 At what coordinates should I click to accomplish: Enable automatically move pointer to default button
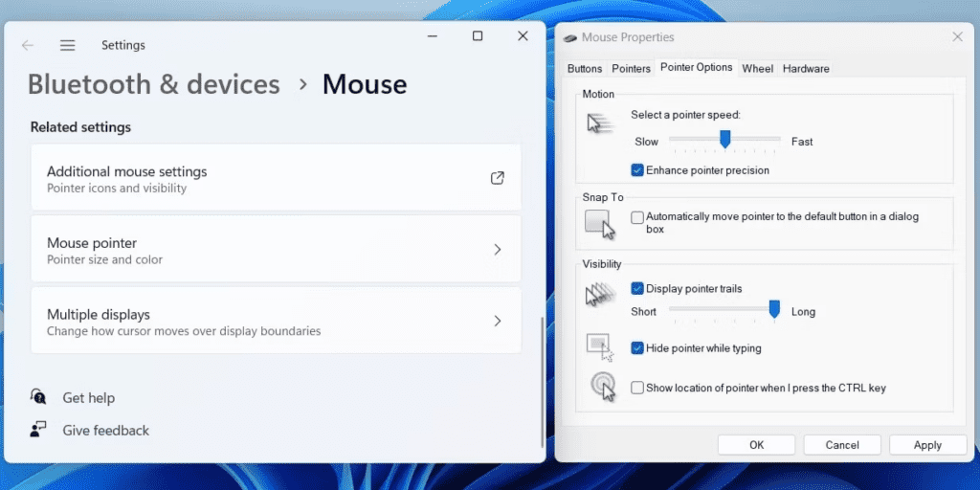click(637, 217)
